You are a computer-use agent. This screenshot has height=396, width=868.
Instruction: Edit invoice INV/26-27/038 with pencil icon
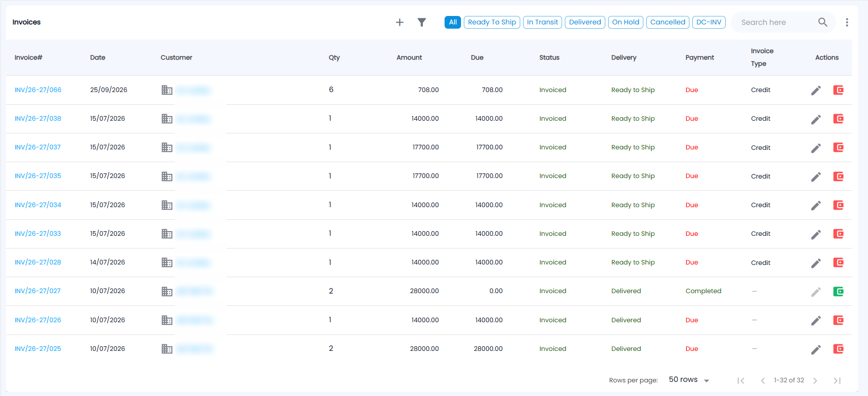[x=816, y=119]
